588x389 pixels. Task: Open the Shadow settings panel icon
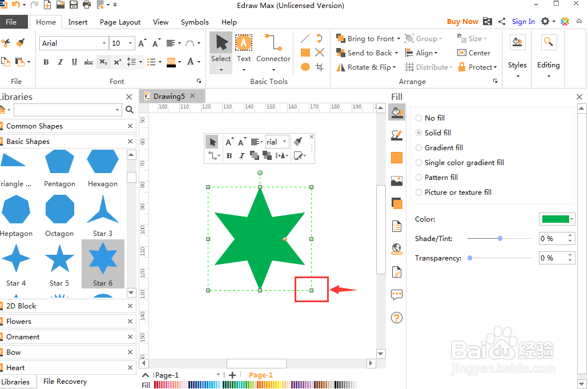click(x=396, y=158)
